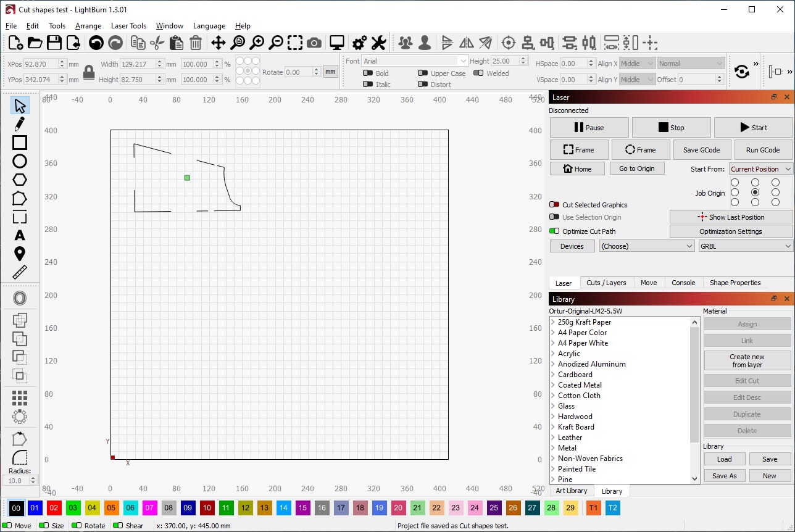This screenshot has height=532, width=795.
Task: Click the Show Last Position button
Action: click(731, 217)
